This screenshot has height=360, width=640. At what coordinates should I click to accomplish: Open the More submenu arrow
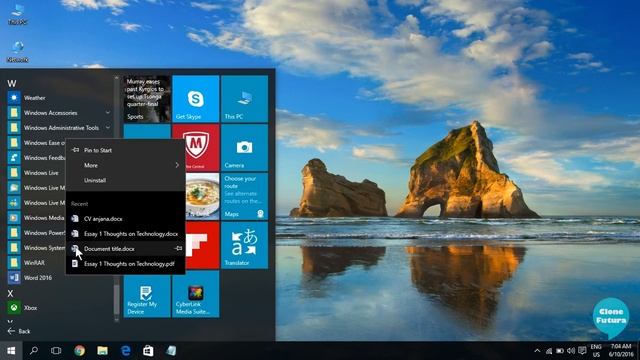point(177,165)
